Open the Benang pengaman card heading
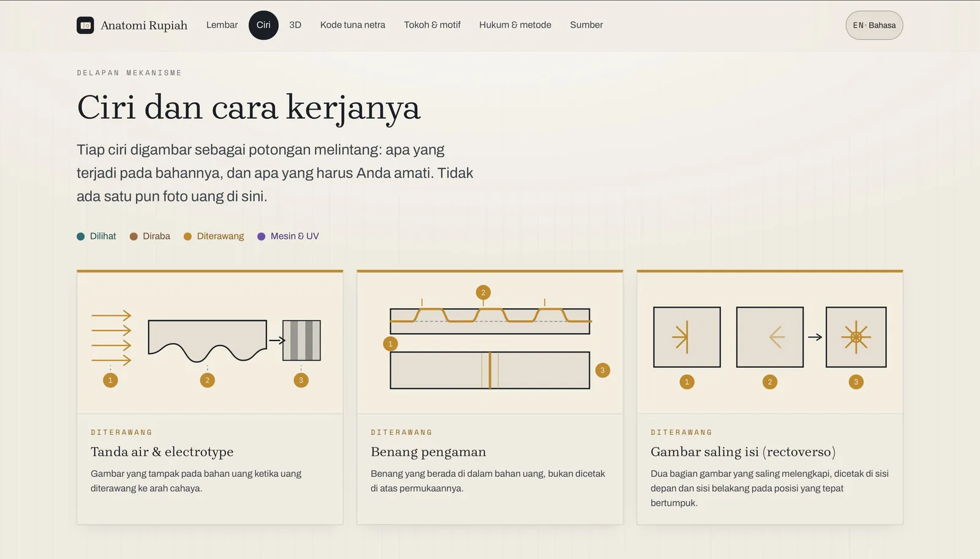 [428, 452]
